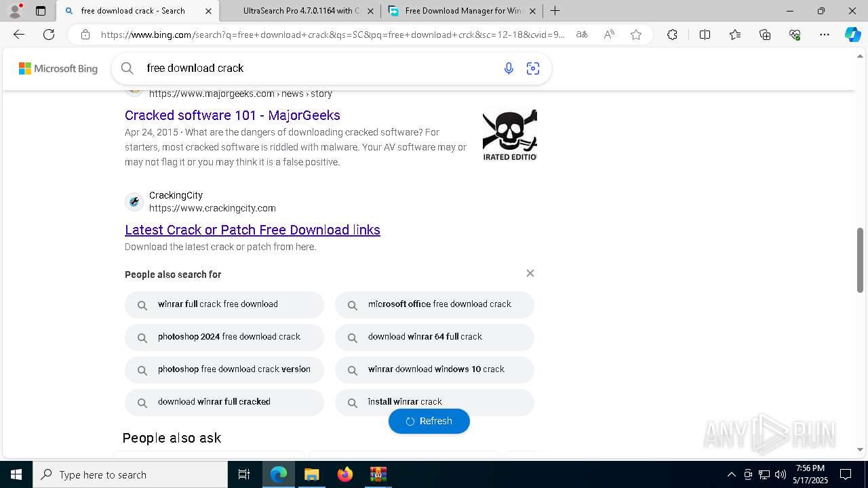Open WinRAR from the taskbar
868x488 pixels.
pyautogui.click(x=378, y=474)
